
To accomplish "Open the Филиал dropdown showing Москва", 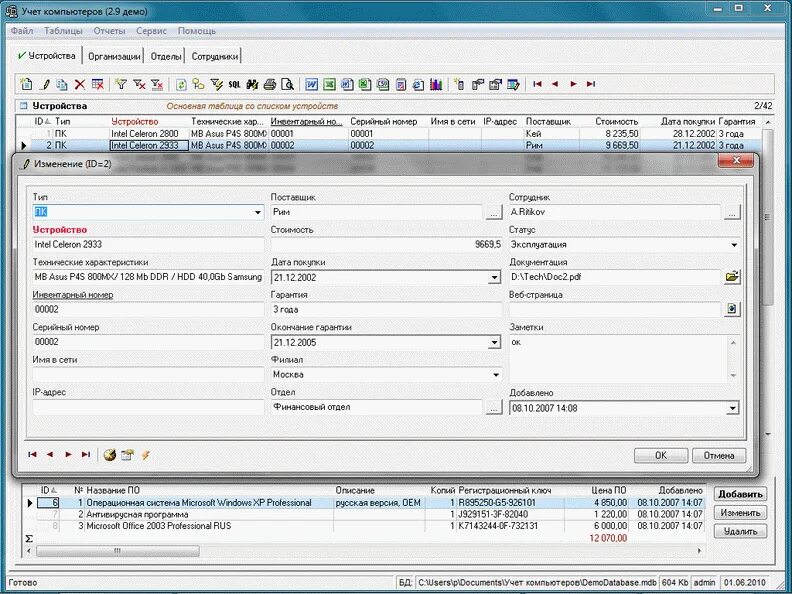I will coord(496,375).
